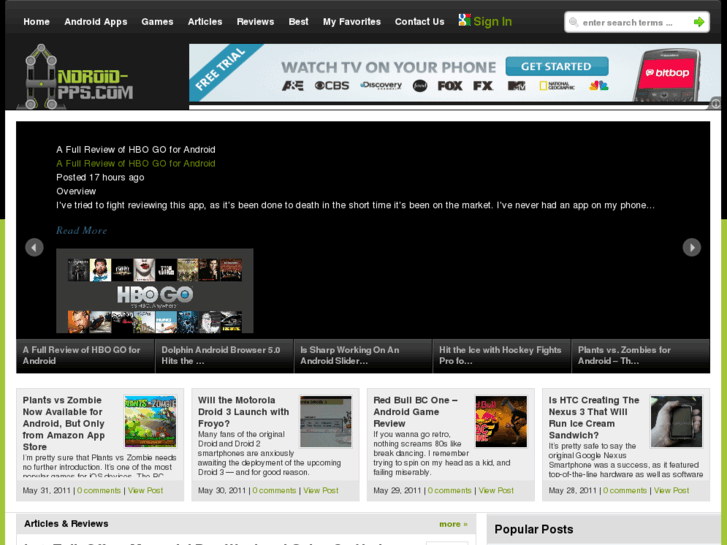Click the Posted 17 hours ago text
The height and width of the screenshot is (545, 727).
pyautogui.click(x=100, y=177)
